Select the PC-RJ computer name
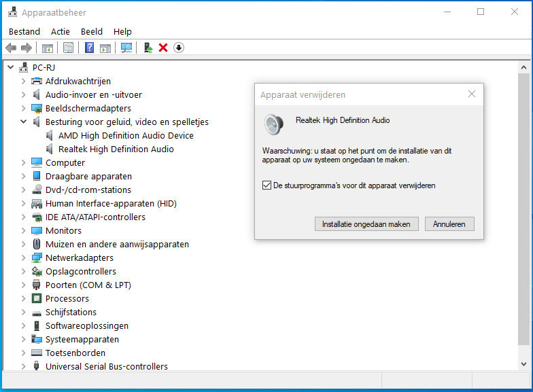Image resolution: width=533 pixels, height=392 pixels. [44, 68]
